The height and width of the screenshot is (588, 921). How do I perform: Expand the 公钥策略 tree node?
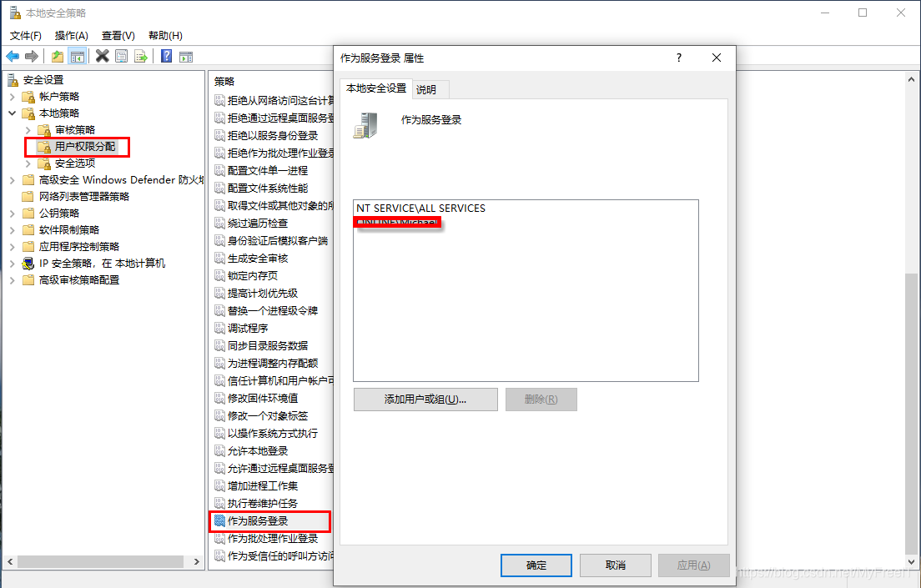[x=13, y=214]
